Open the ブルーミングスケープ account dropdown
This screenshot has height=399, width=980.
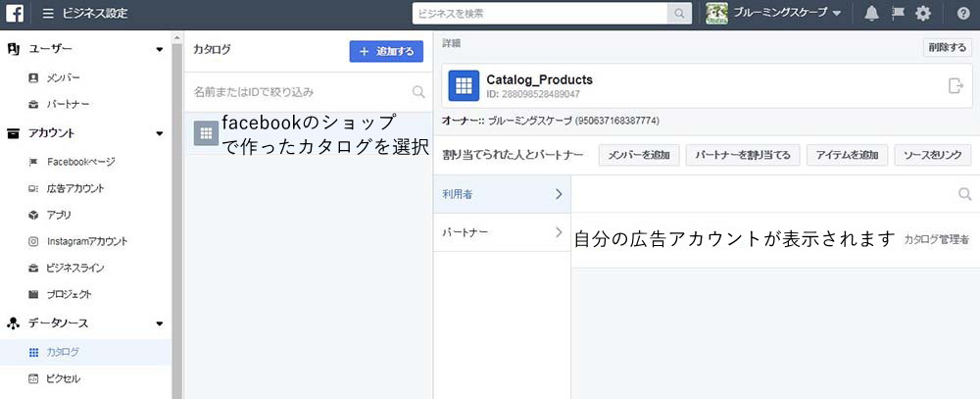[787, 13]
